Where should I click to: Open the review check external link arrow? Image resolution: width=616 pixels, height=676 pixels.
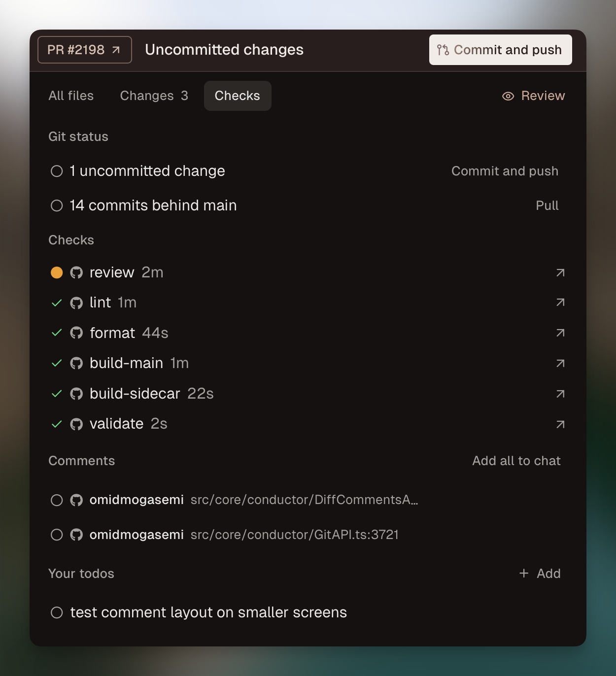point(560,272)
